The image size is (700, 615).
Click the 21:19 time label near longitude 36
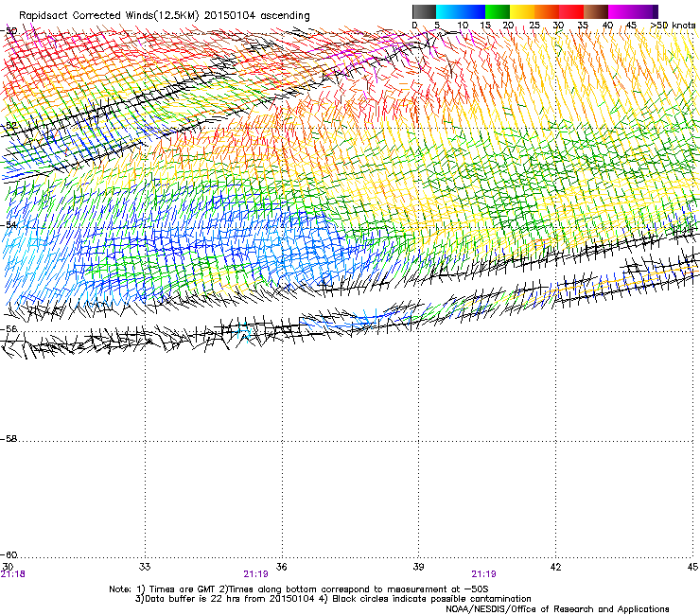tap(255, 574)
